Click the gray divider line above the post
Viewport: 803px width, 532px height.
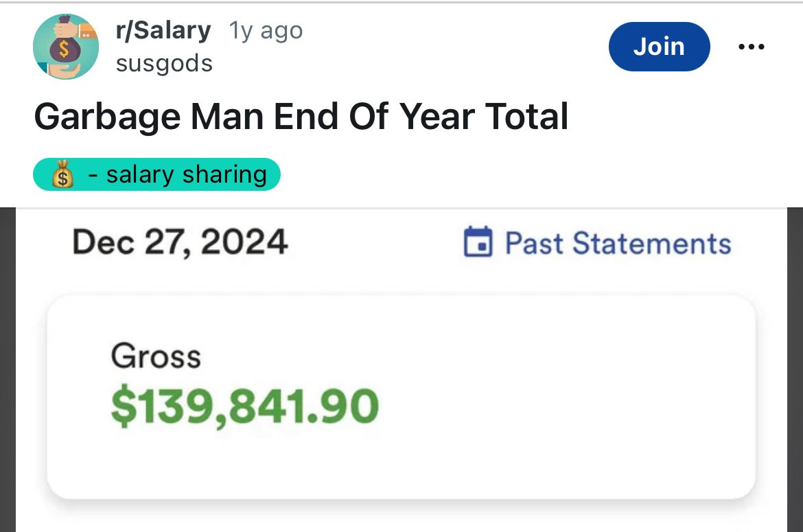[401, 2]
